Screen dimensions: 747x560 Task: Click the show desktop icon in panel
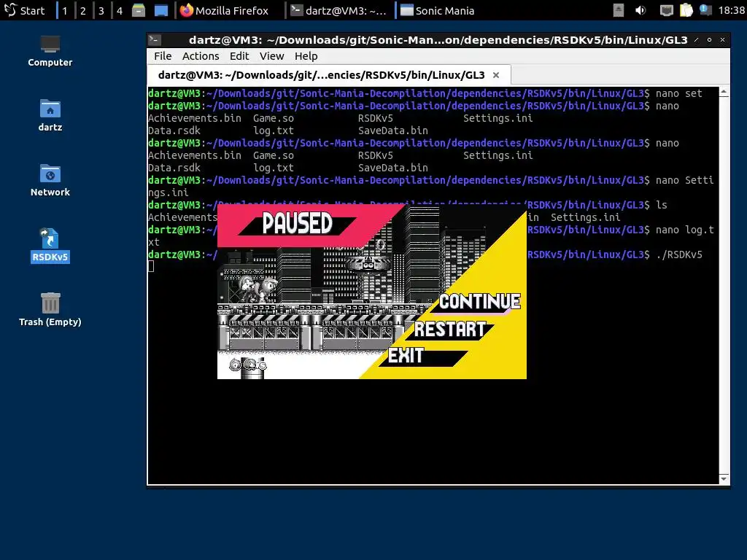click(161, 10)
